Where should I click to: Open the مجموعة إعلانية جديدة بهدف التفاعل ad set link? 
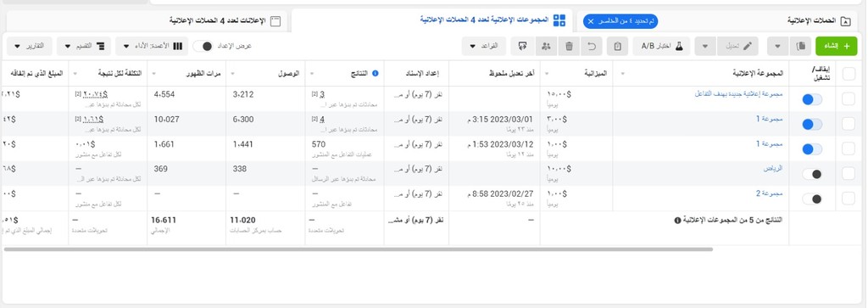(x=738, y=94)
